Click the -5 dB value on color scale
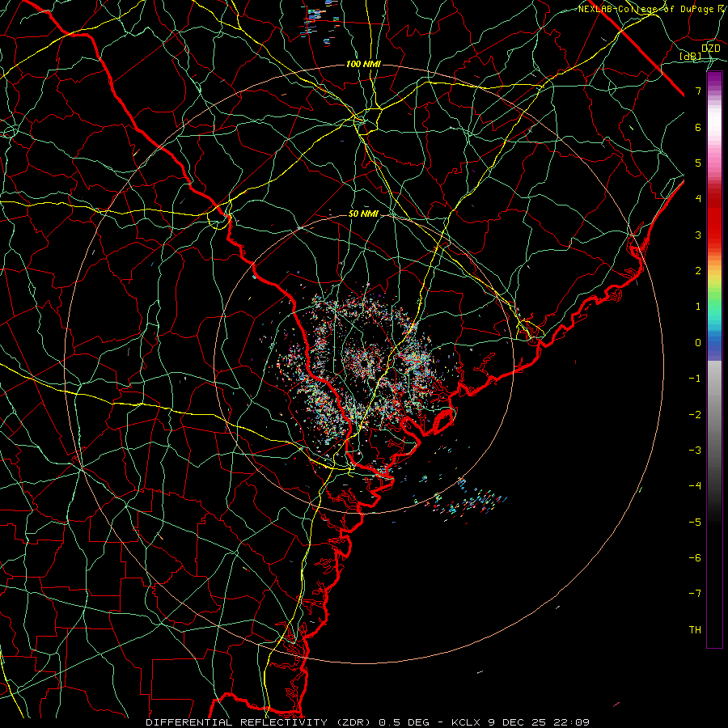The image size is (728, 728). [x=695, y=523]
